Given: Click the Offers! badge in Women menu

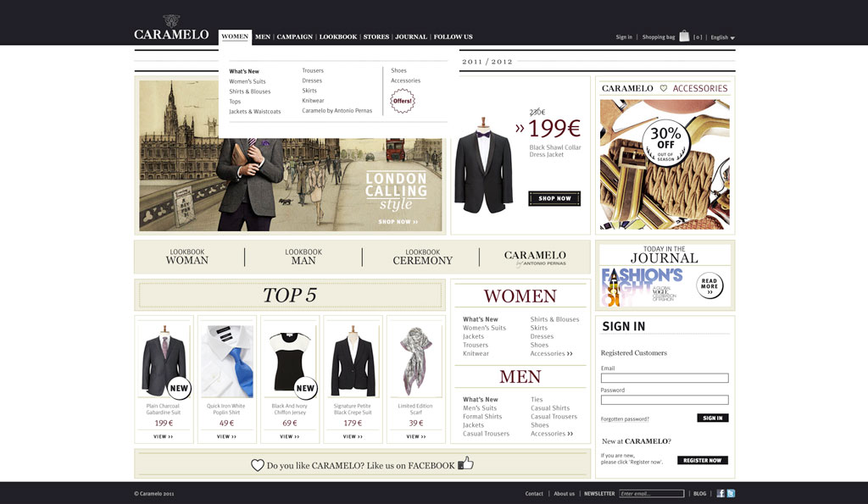Looking at the screenshot, I should click(403, 101).
